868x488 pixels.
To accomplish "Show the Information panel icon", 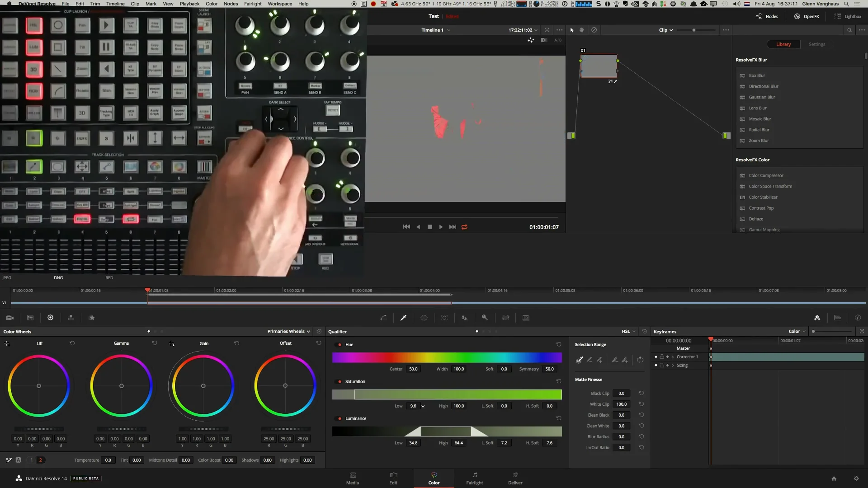I will (858, 318).
